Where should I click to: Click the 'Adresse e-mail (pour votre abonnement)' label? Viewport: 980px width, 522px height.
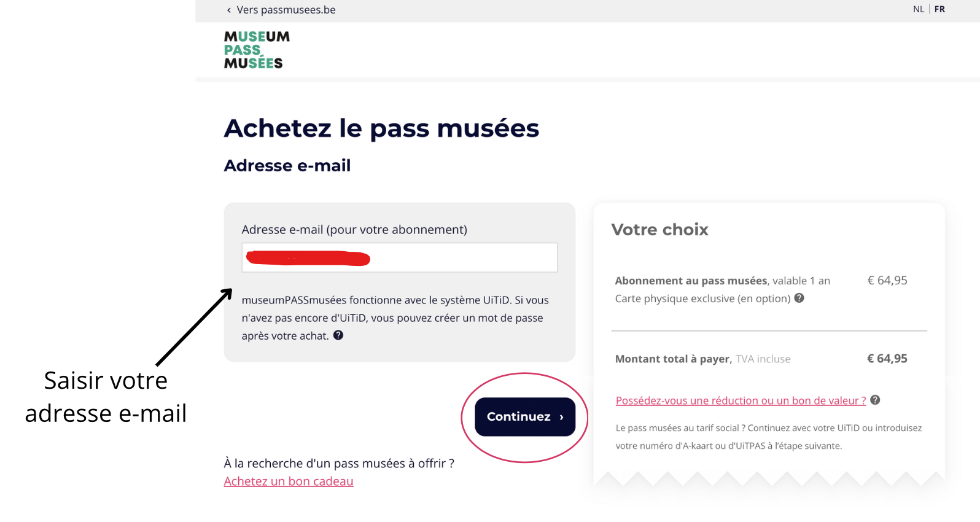pos(354,230)
